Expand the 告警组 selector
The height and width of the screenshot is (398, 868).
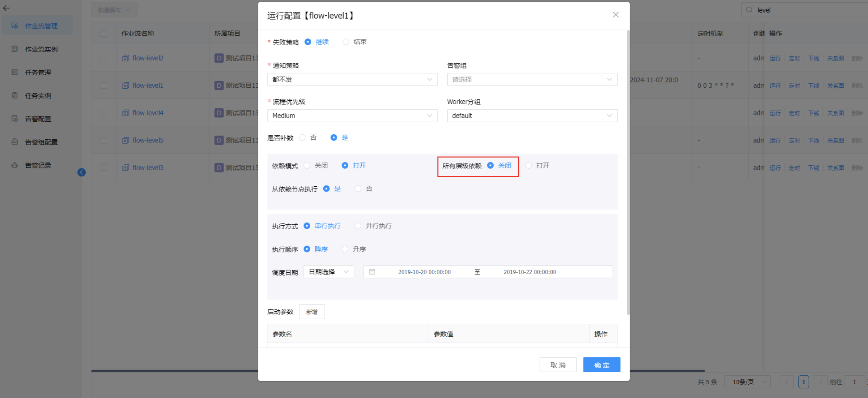coord(532,79)
